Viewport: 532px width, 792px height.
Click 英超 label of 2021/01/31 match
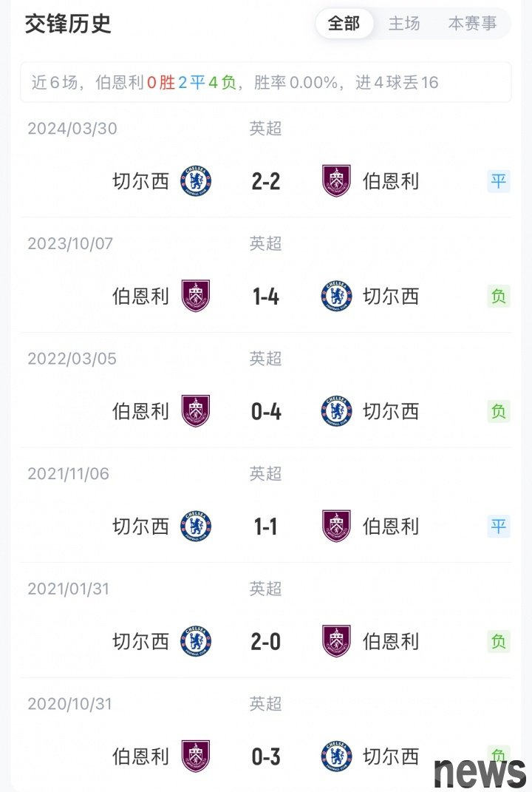point(266,589)
